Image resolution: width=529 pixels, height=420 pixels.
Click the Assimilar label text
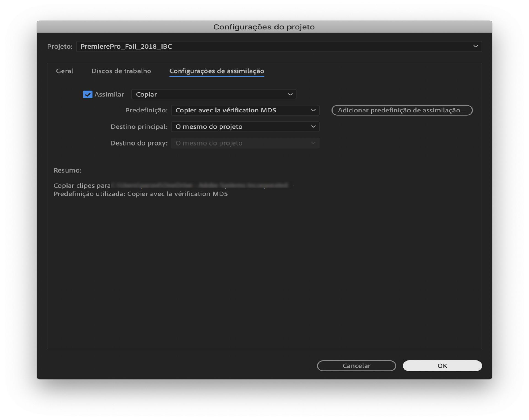click(x=109, y=94)
